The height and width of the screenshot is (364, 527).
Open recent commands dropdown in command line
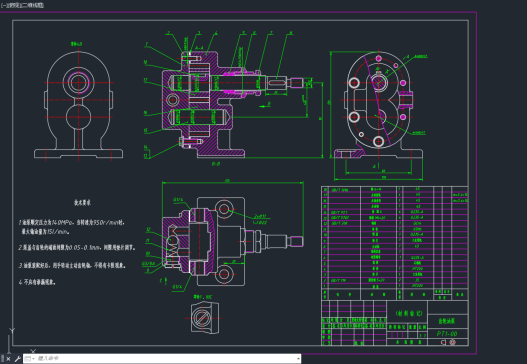pos(30,359)
